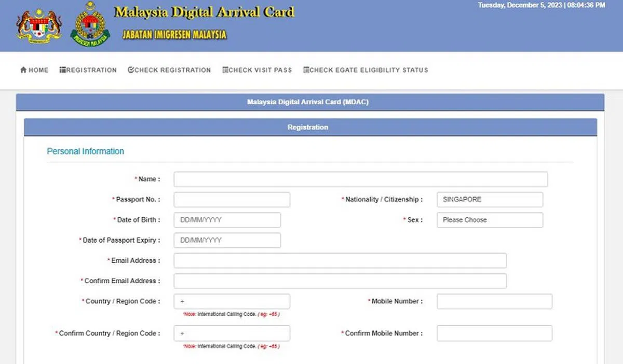The image size is (623, 364).
Task: Click the Malaysia Digital Arrival Card title
Action: pos(204,12)
